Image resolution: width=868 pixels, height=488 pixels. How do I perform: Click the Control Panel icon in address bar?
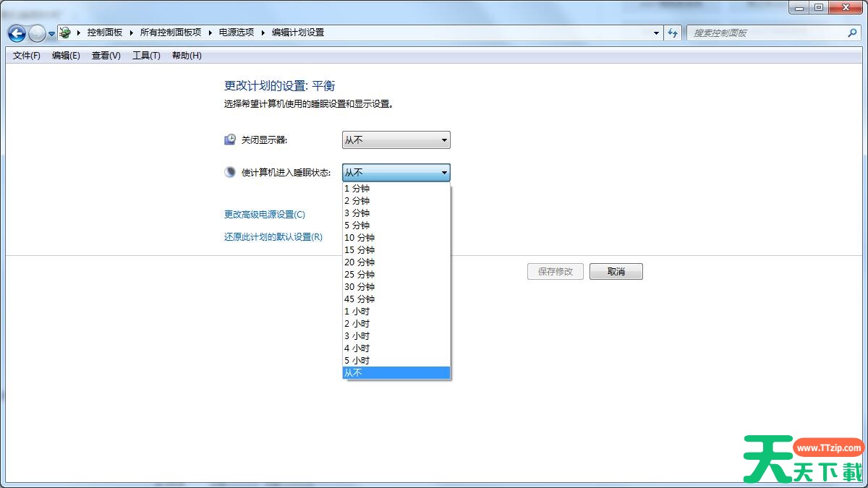[x=65, y=33]
